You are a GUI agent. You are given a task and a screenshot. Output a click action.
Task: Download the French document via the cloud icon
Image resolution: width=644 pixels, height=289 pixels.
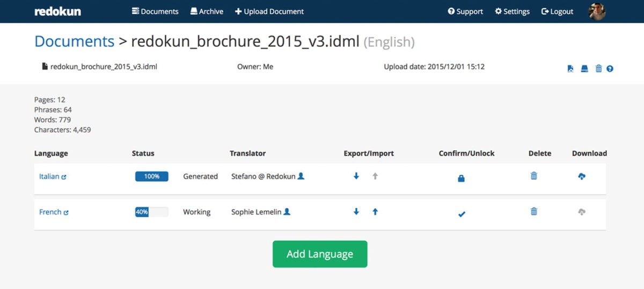point(582,212)
